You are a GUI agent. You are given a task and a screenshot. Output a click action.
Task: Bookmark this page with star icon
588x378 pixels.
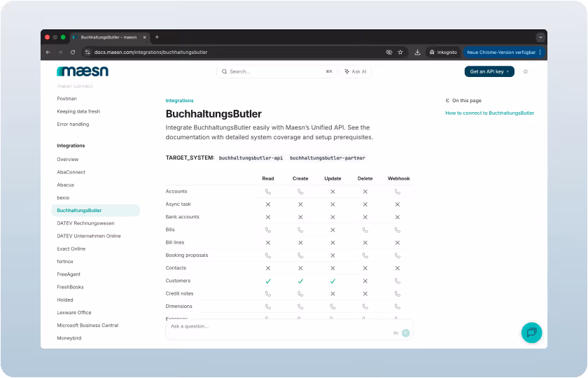400,52
